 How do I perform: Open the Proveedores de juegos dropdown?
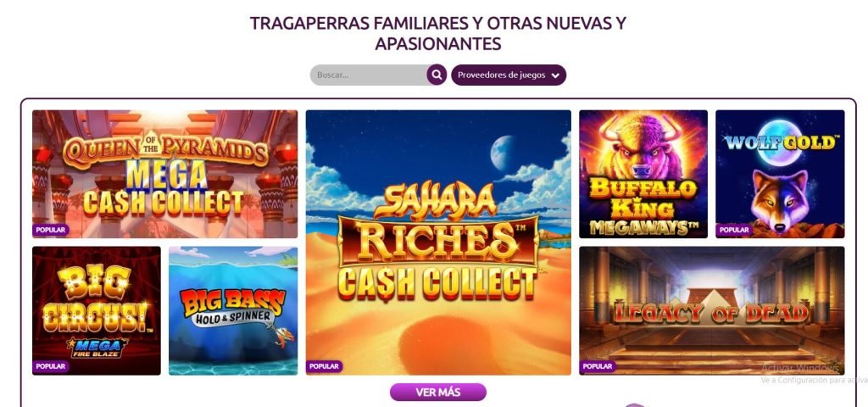(x=509, y=75)
